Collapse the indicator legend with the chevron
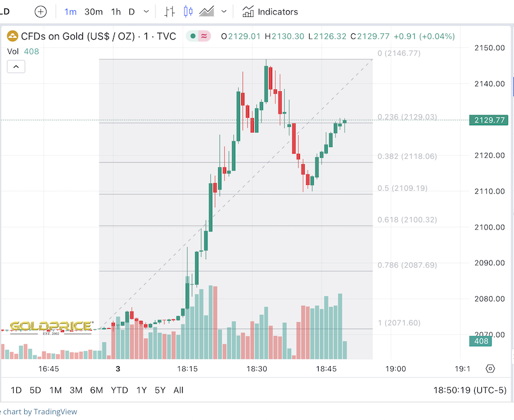Image resolution: width=514 pixels, height=420 pixels. tap(16, 66)
